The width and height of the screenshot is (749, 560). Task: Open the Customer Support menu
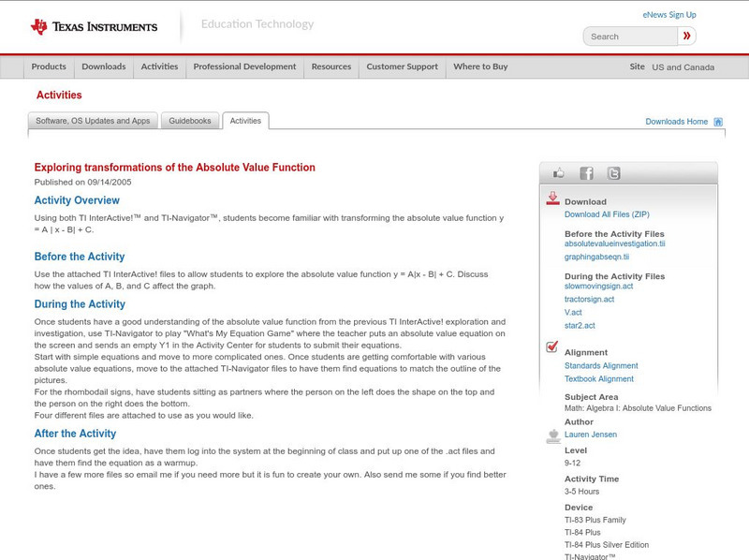[x=403, y=66]
